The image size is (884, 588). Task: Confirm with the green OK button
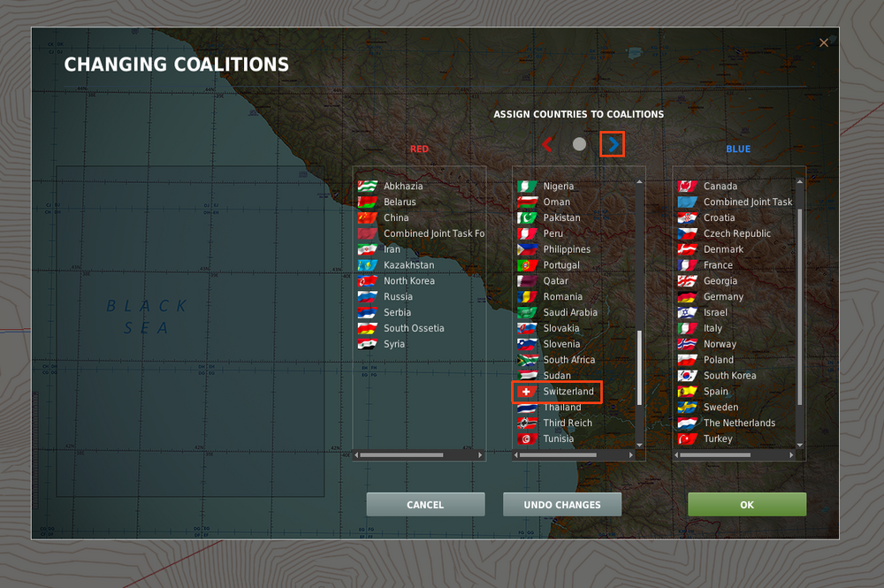747,505
